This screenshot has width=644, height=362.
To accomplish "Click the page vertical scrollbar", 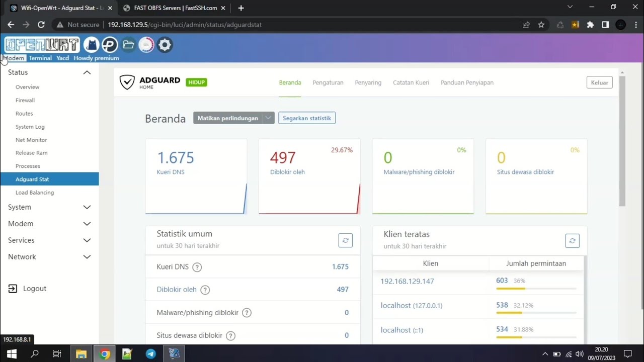I will [x=622, y=141].
